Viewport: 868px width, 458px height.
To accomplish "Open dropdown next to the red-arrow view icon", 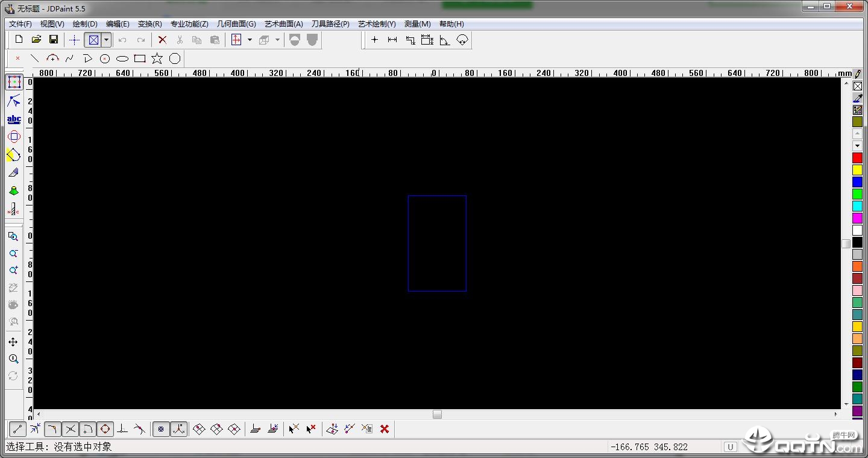I will (x=250, y=40).
